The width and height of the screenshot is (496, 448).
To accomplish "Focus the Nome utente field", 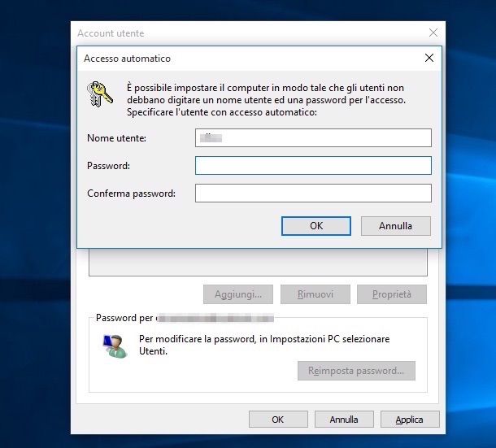I will point(313,138).
